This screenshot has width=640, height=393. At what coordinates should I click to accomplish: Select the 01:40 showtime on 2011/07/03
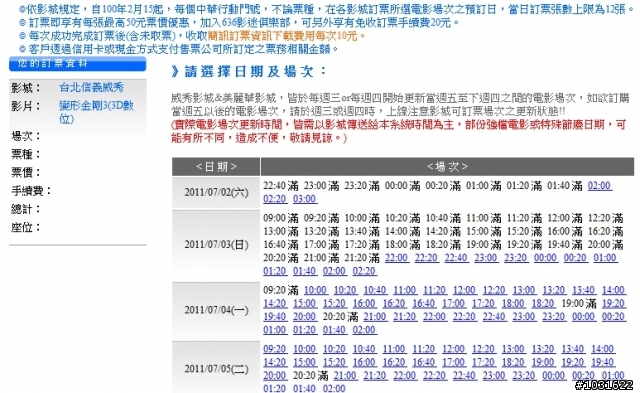pyautogui.click(x=304, y=271)
